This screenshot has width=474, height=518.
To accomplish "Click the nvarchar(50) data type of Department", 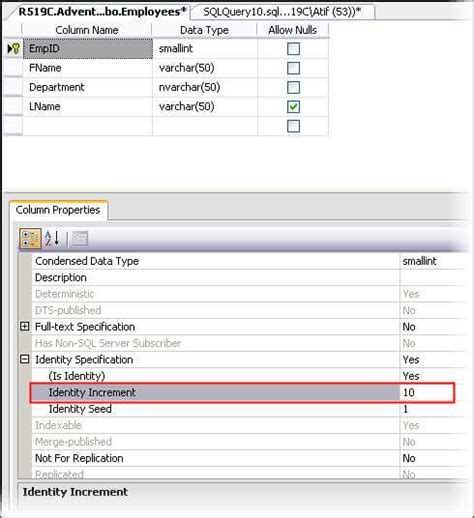I will tap(205, 87).
